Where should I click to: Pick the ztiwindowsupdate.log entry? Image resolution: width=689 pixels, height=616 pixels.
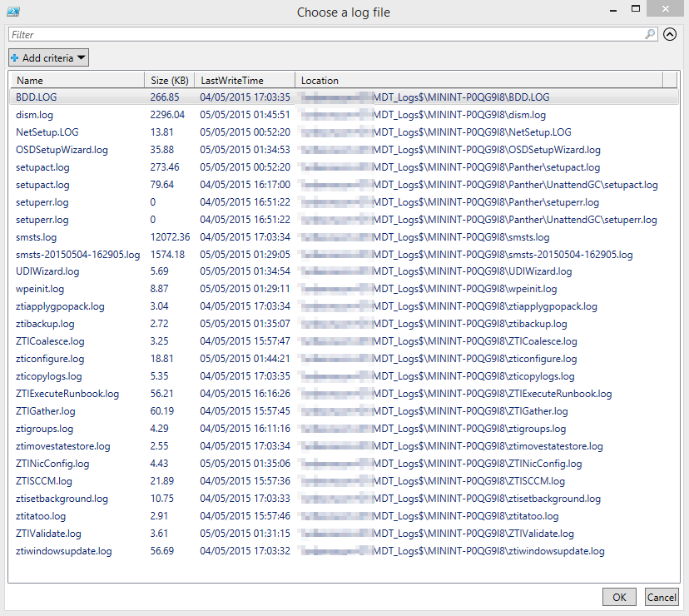[x=63, y=551]
